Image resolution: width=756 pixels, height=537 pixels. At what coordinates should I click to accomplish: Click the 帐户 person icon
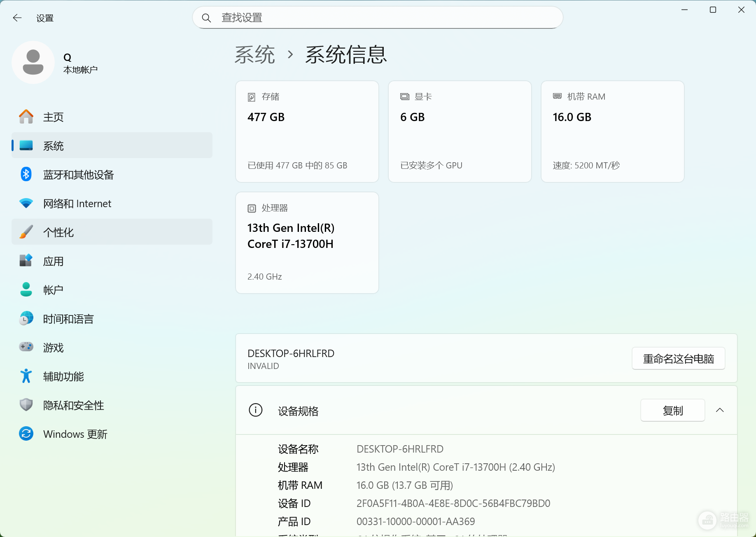[x=26, y=290]
